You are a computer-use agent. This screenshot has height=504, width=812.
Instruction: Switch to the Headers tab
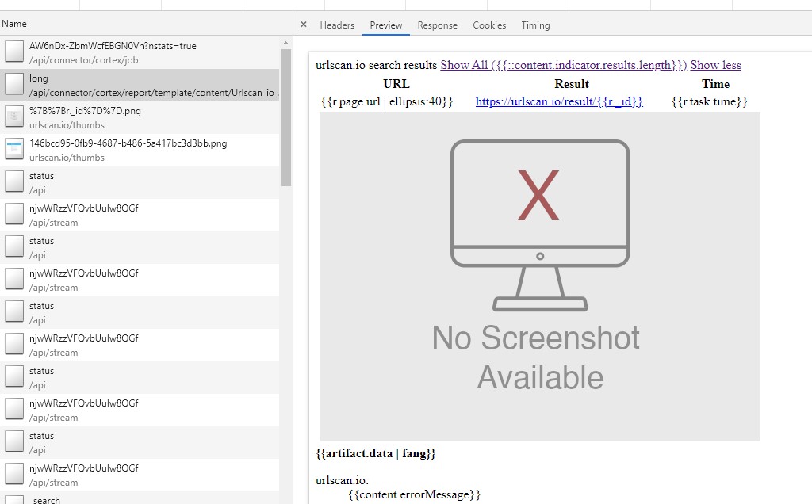337,25
